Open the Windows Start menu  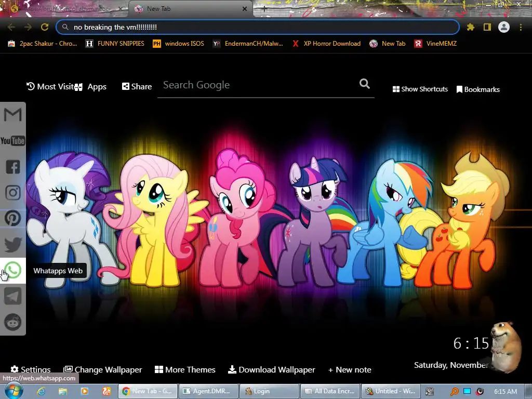(x=14, y=391)
